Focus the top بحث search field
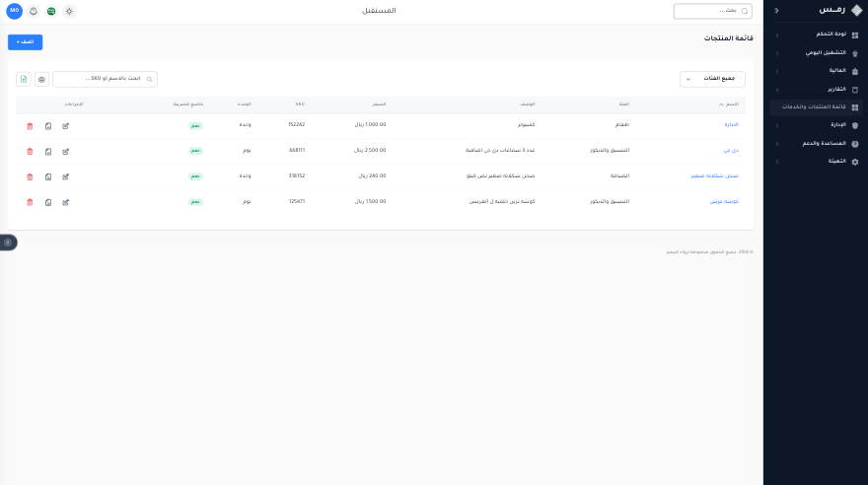 coord(712,11)
